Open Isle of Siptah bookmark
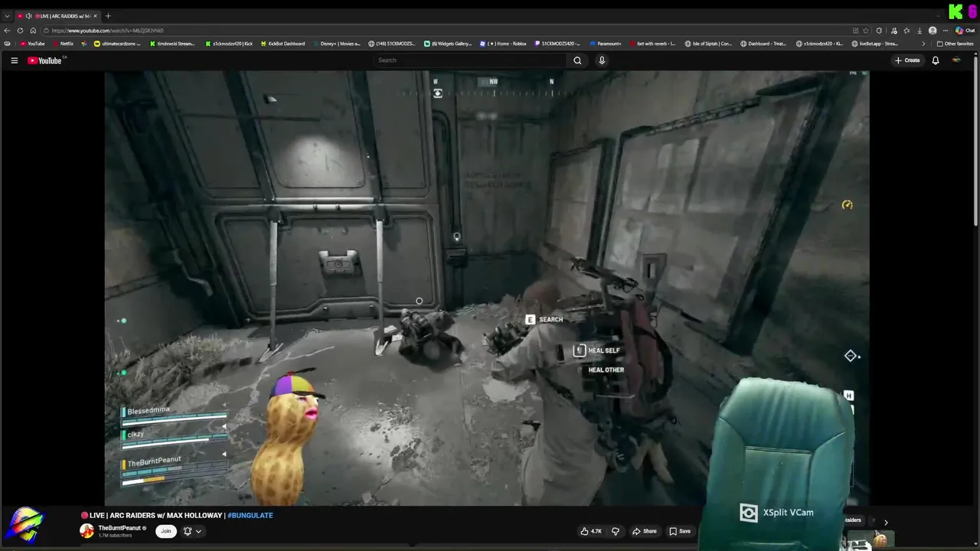 (x=708, y=44)
